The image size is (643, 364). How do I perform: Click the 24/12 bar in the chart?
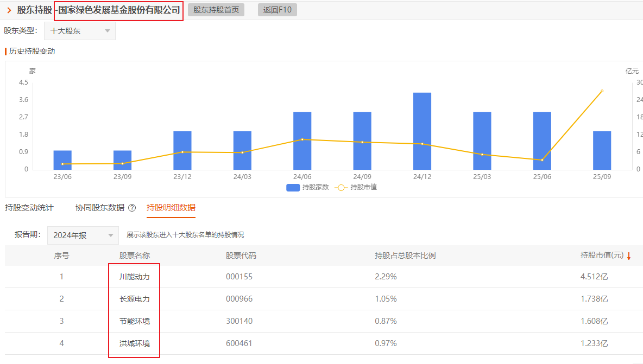[422, 131]
